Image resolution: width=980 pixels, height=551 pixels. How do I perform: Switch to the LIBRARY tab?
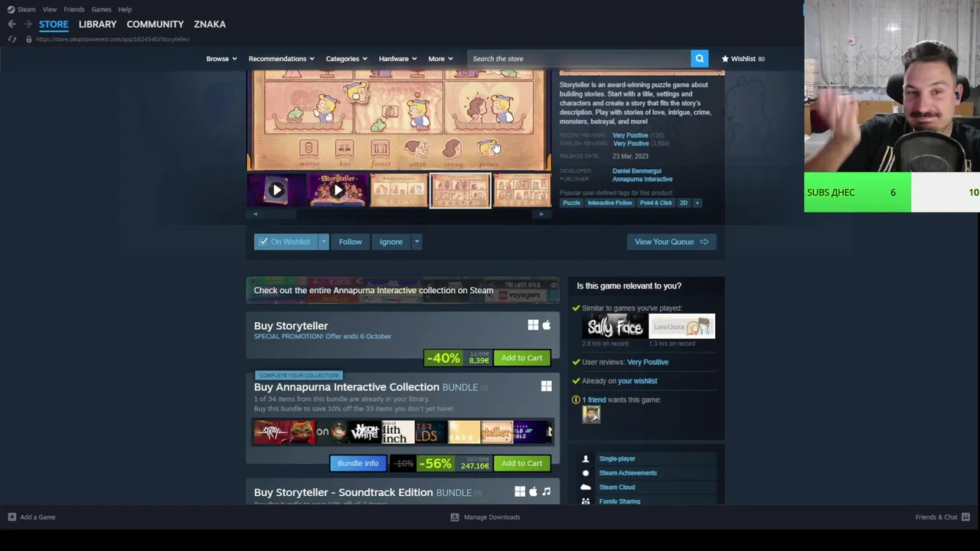click(97, 24)
